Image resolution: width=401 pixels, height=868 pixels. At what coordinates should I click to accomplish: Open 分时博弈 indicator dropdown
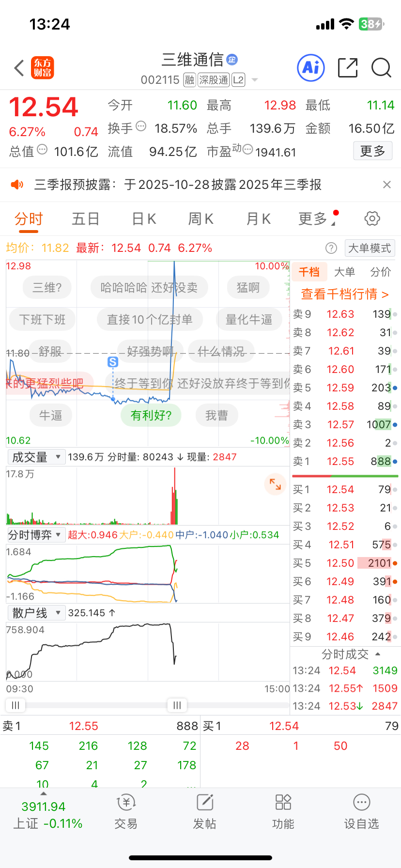pos(37,535)
